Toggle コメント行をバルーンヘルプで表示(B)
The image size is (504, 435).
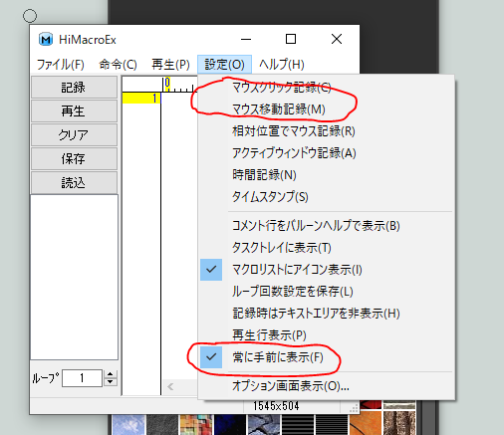click(x=327, y=226)
